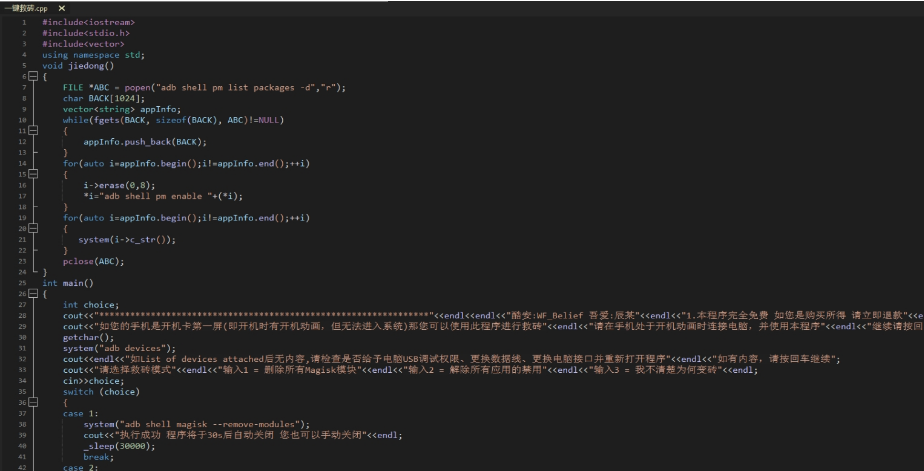Click the 'using namespace std;' statement
The image size is (924, 471).
pos(92,55)
